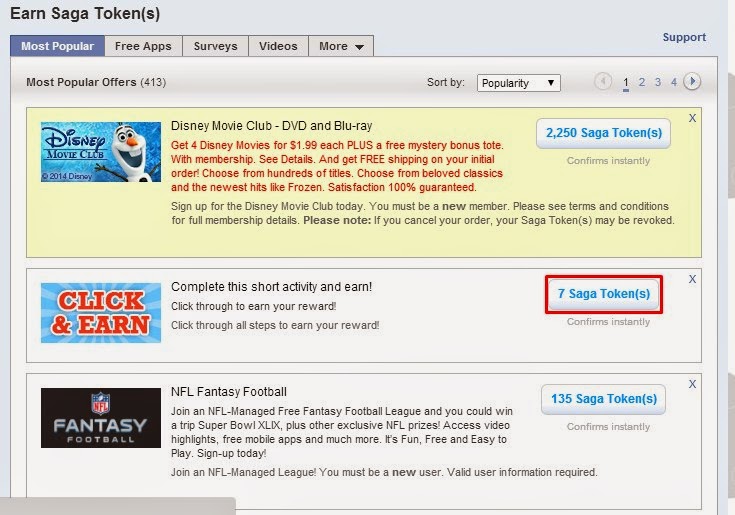Open the Support link

click(x=684, y=37)
